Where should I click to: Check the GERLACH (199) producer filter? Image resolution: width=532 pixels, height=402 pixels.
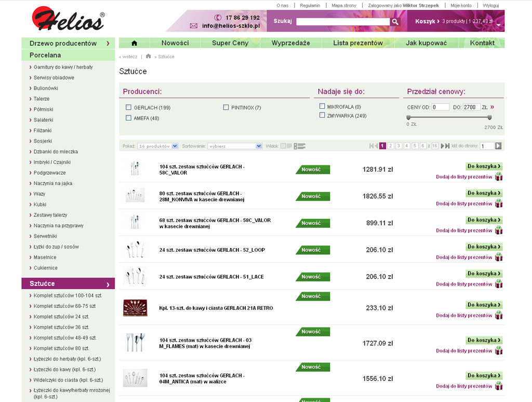tap(128, 108)
